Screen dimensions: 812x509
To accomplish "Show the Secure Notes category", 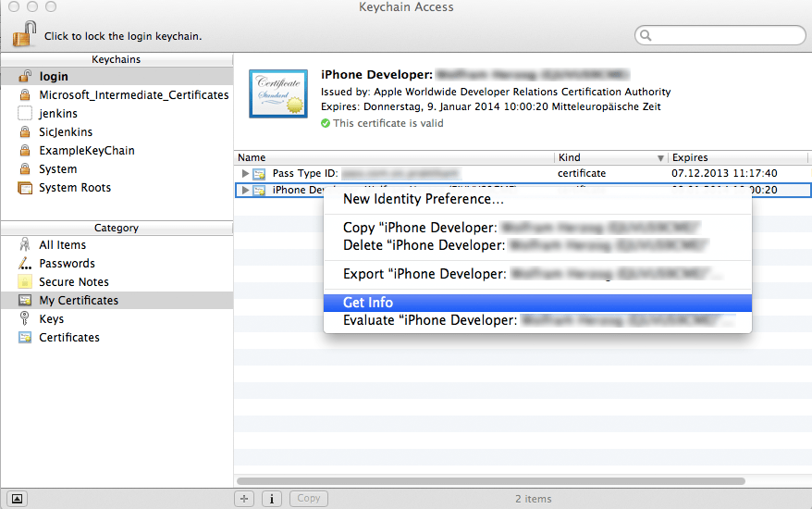I will pos(117,282).
